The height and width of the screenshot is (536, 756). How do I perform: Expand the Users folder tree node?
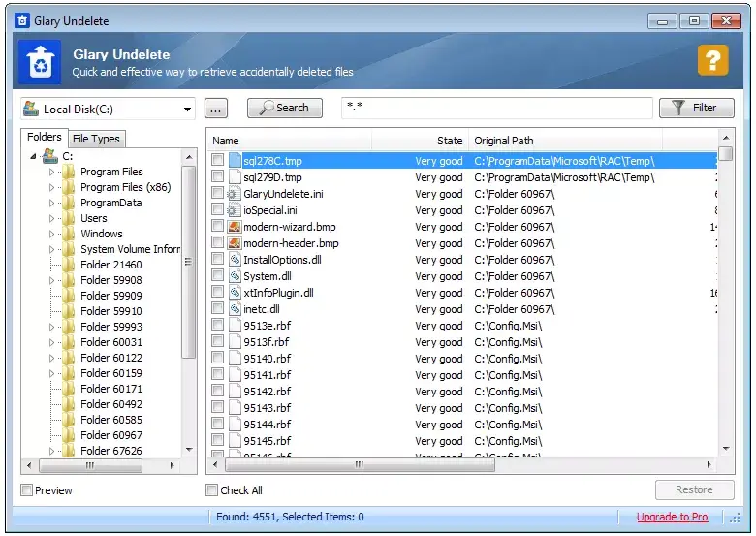[52, 218]
